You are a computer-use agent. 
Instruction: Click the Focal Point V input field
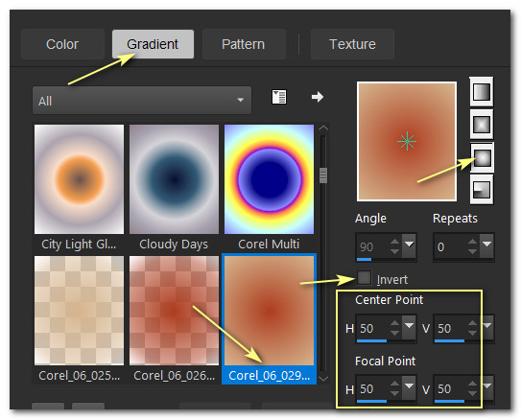click(x=450, y=388)
